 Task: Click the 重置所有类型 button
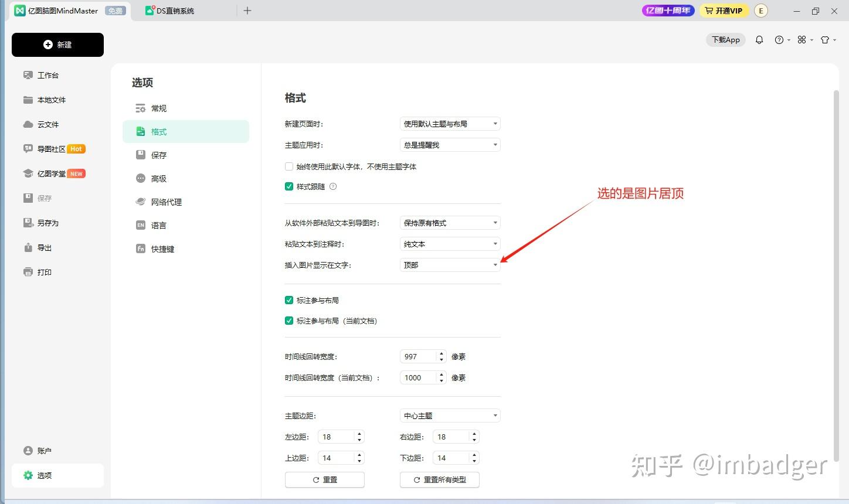[440, 479]
